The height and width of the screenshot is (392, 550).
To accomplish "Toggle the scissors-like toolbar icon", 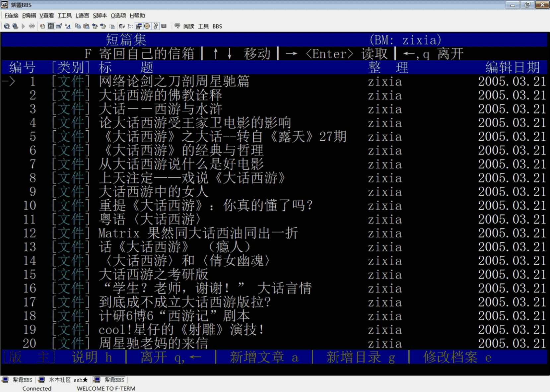I will click(156, 26).
